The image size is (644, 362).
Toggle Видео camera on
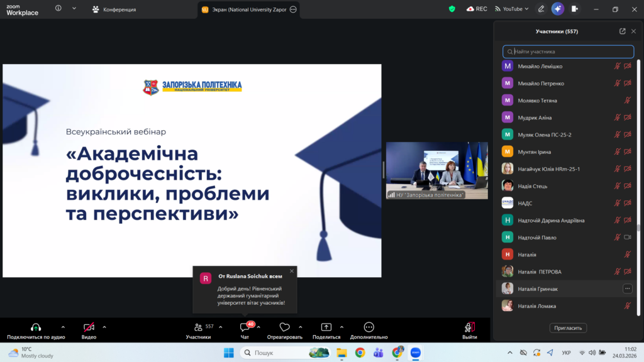point(89,327)
